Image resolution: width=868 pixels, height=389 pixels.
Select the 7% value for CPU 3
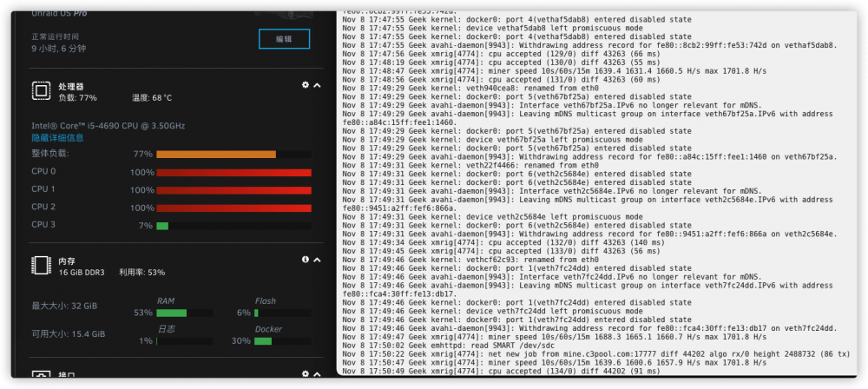pos(146,226)
